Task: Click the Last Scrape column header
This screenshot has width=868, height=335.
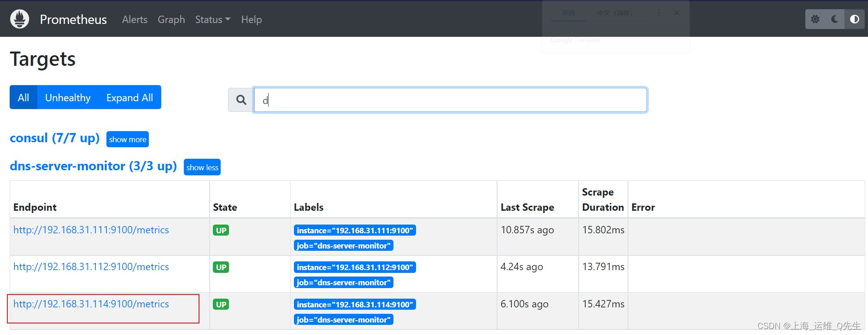Action: [x=528, y=208]
